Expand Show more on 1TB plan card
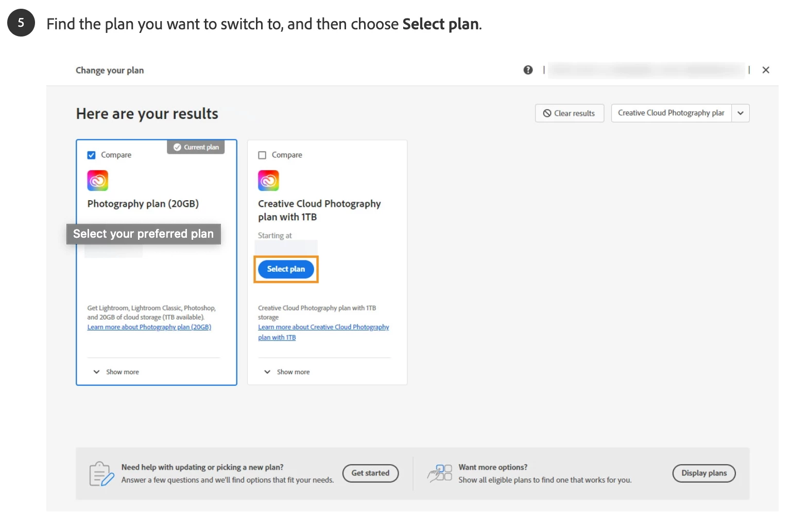792x532 pixels. pos(287,372)
